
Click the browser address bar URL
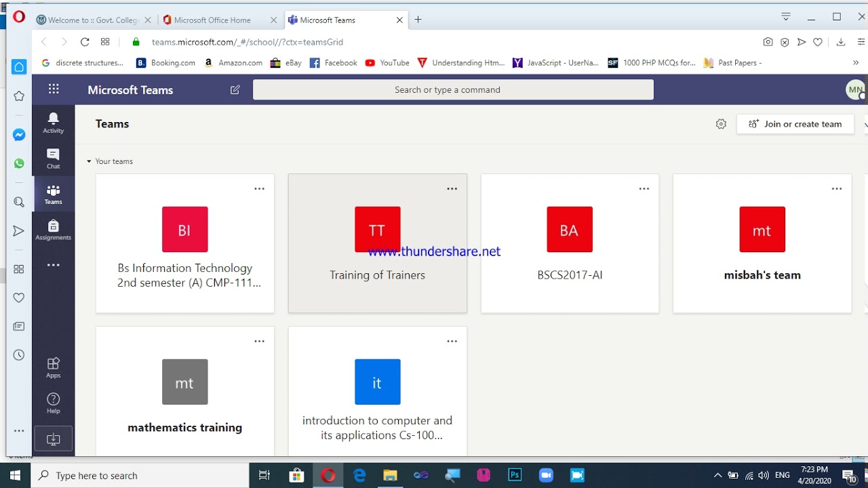[248, 42]
